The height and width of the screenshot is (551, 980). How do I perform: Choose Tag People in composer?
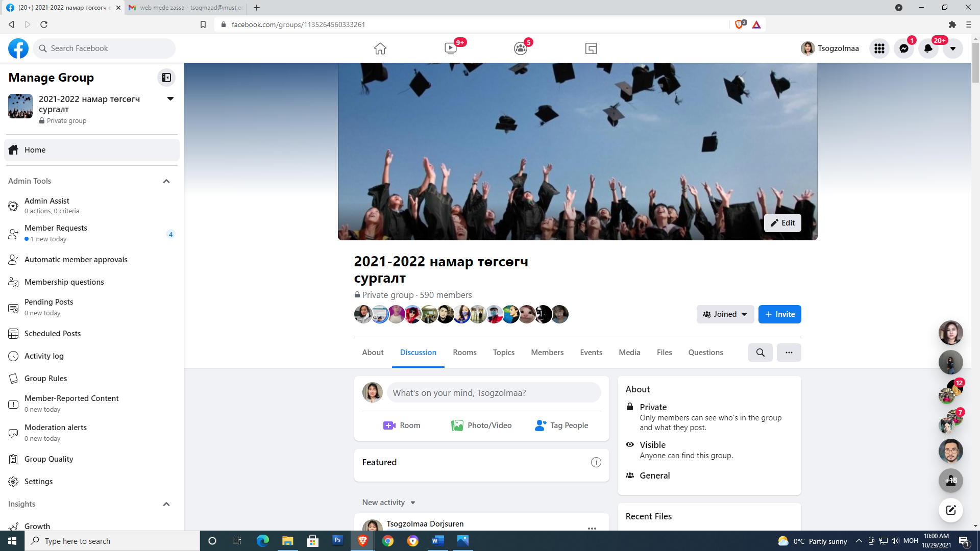[561, 425]
